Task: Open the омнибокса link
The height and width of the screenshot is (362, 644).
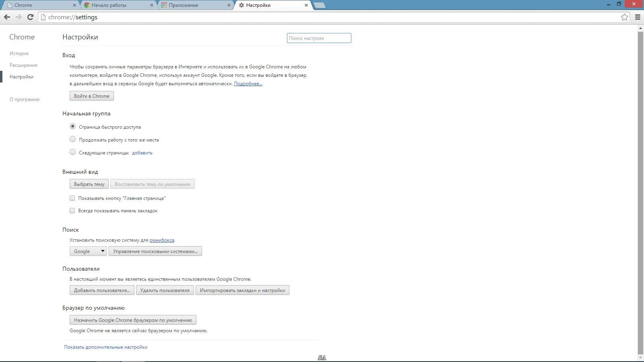Action: coord(162,240)
